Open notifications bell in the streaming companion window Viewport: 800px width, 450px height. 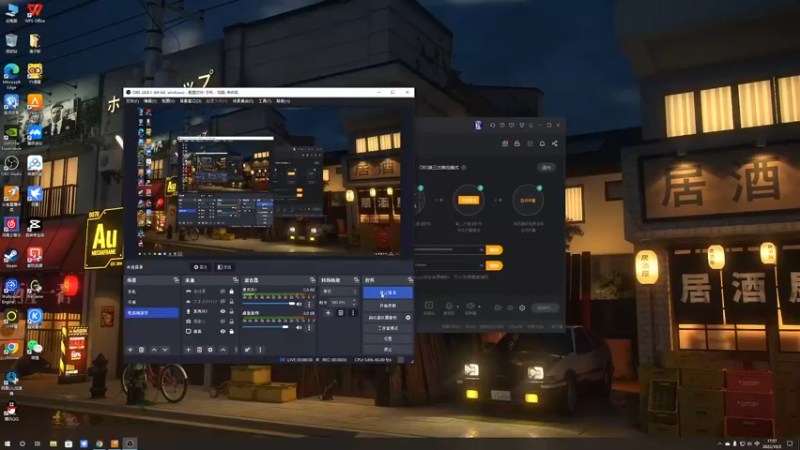(x=542, y=144)
